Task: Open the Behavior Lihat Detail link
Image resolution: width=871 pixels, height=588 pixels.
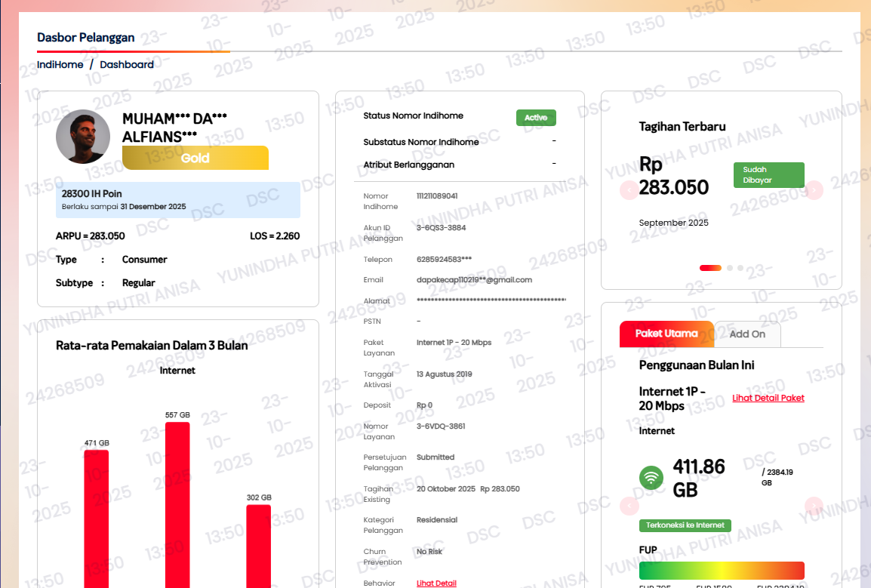Action: pyautogui.click(x=436, y=583)
